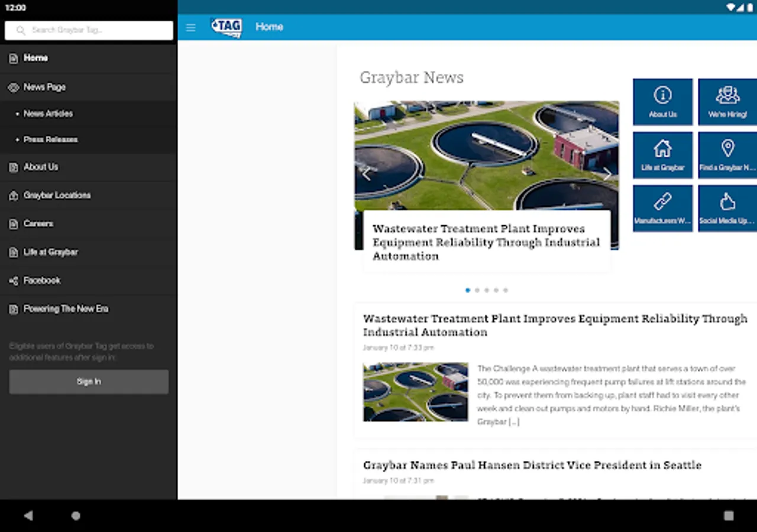Click the 'January 10 at 7:33 pm' timestamp
Viewport: 757px width, 532px height.
click(x=399, y=348)
